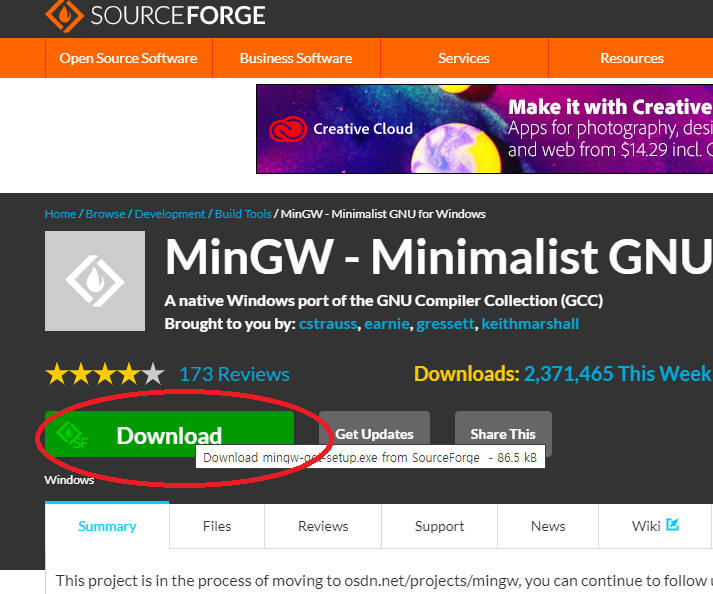
Task: Select the Summary tab
Action: coord(107,526)
